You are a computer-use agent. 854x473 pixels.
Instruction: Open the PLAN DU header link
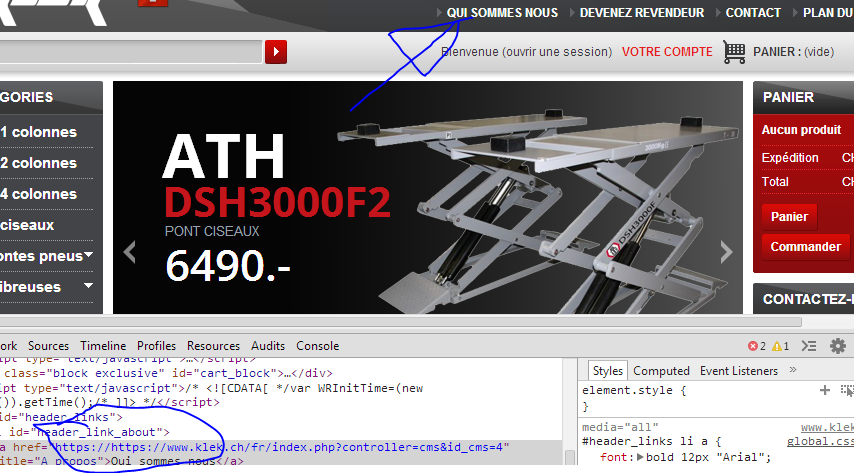click(828, 13)
